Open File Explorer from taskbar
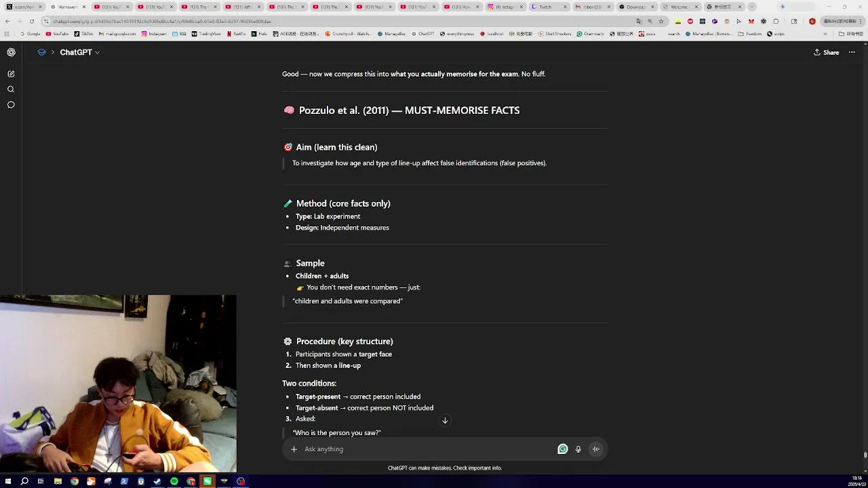Image resolution: width=868 pixels, height=488 pixels. tap(58, 481)
